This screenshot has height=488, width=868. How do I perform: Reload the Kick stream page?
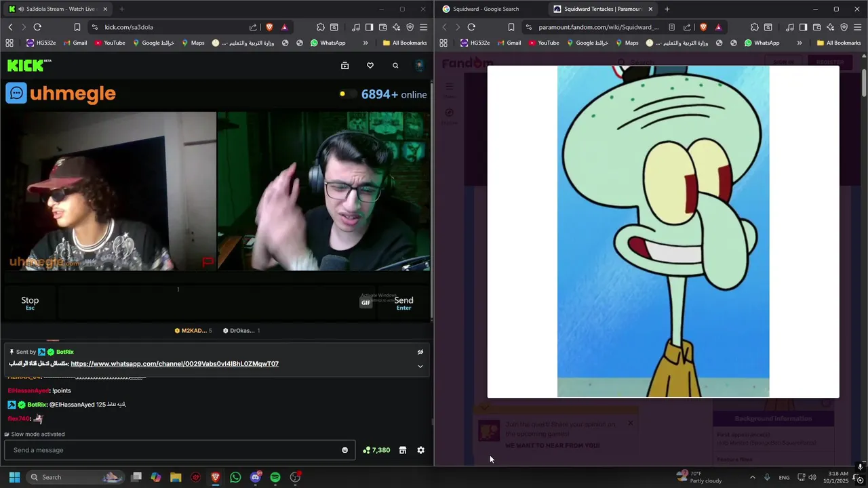click(x=37, y=27)
